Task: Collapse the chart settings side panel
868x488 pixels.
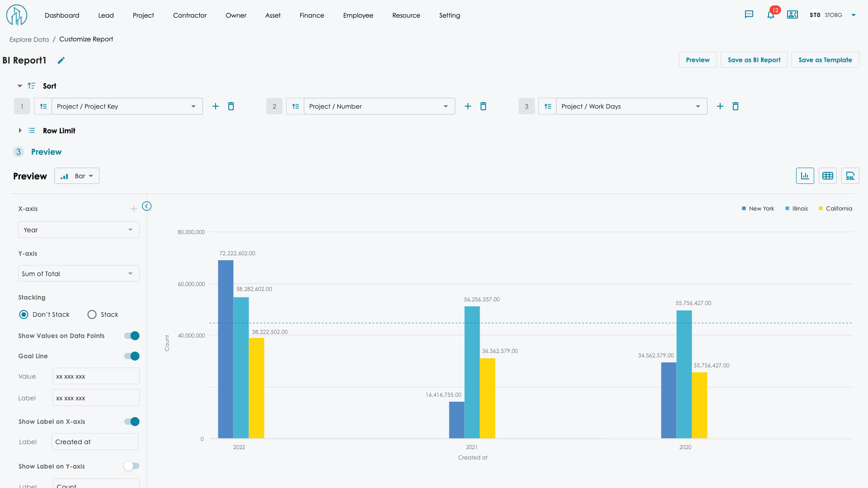Action: 146,206
